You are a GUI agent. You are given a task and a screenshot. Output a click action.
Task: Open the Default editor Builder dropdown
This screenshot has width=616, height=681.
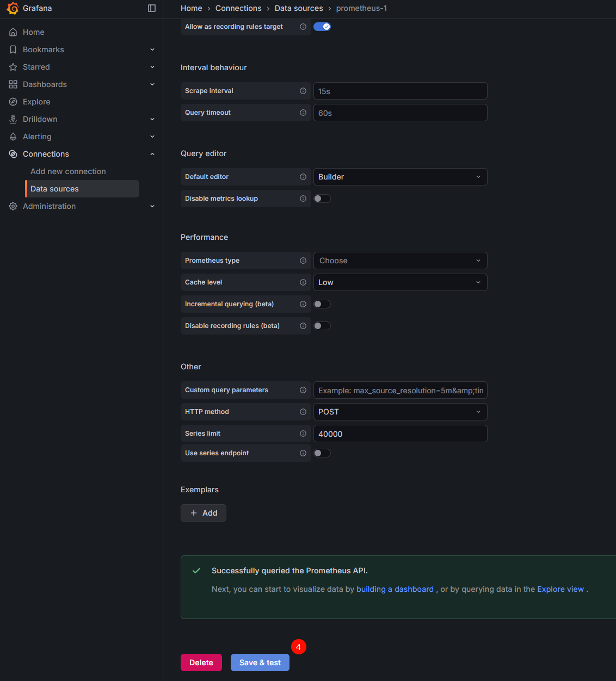(x=400, y=177)
